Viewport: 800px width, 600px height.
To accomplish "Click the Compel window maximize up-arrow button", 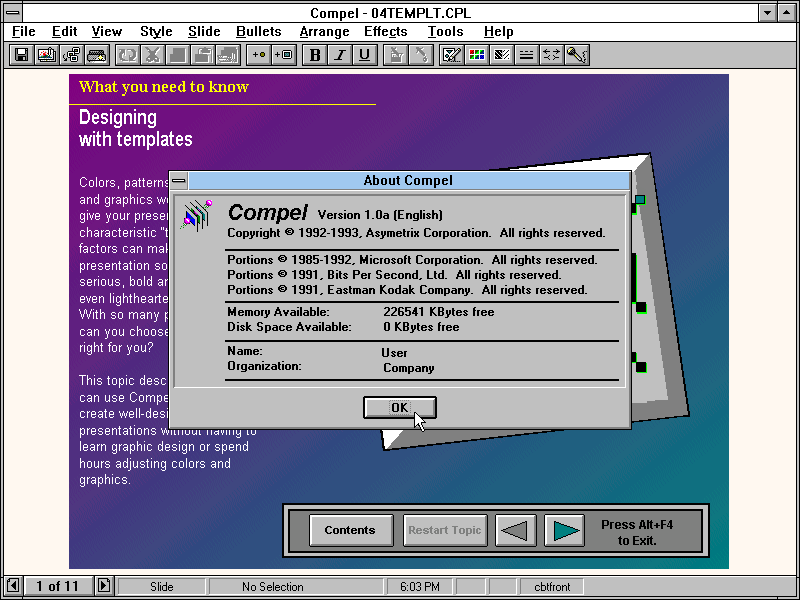I will click(x=787, y=13).
